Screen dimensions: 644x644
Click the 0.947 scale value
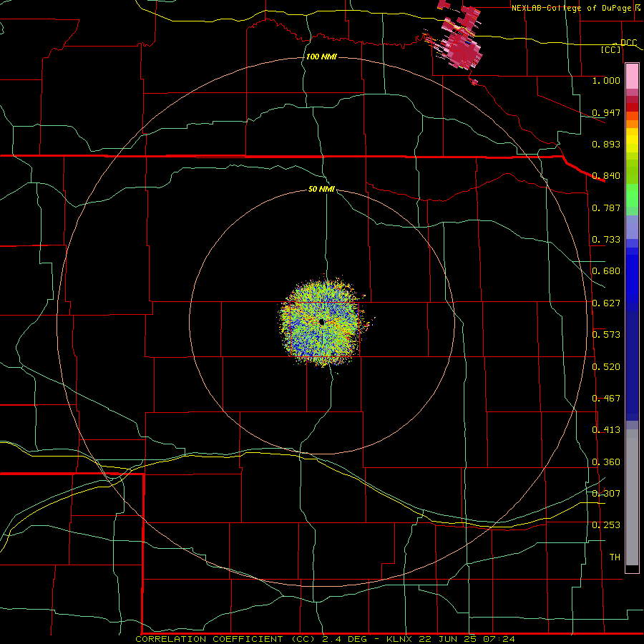click(x=606, y=112)
